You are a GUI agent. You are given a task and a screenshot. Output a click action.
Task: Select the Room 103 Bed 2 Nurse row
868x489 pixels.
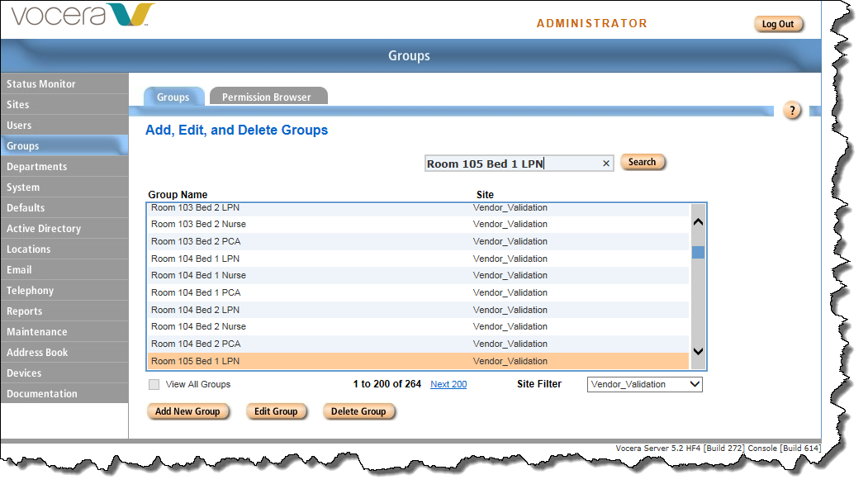tap(418, 225)
